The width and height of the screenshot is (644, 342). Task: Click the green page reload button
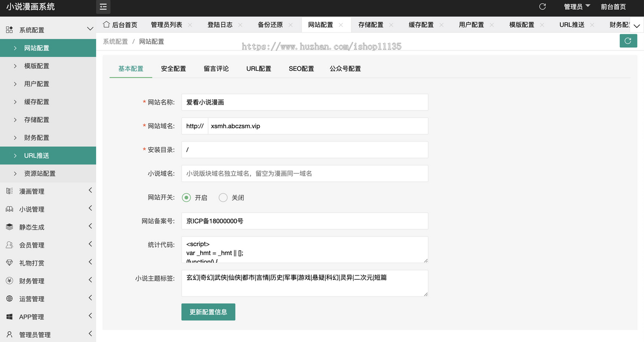(x=628, y=41)
